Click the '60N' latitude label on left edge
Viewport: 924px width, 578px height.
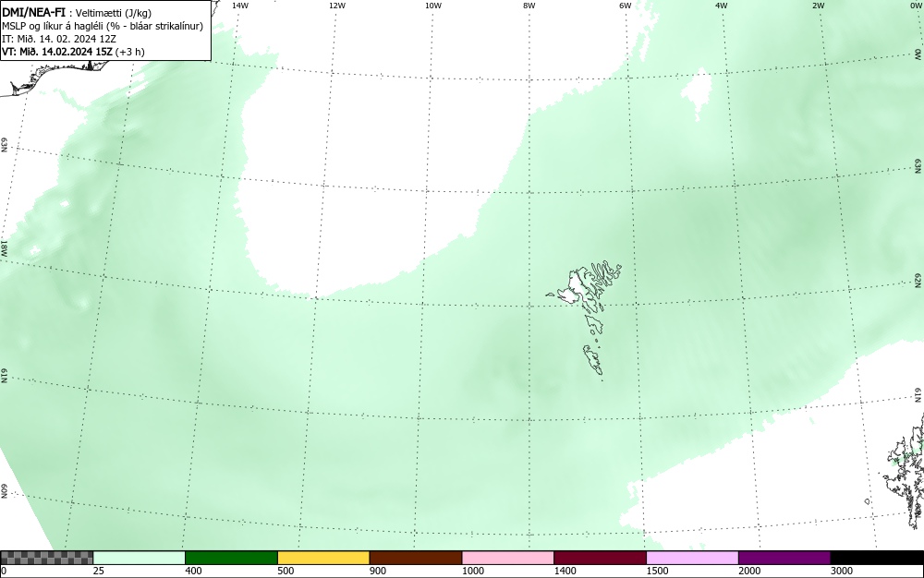4,492
